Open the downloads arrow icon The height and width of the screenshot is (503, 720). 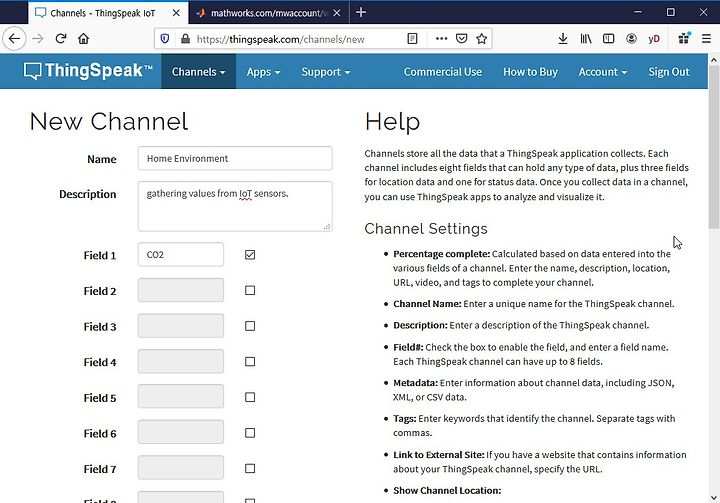pyautogui.click(x=562, y=39)
